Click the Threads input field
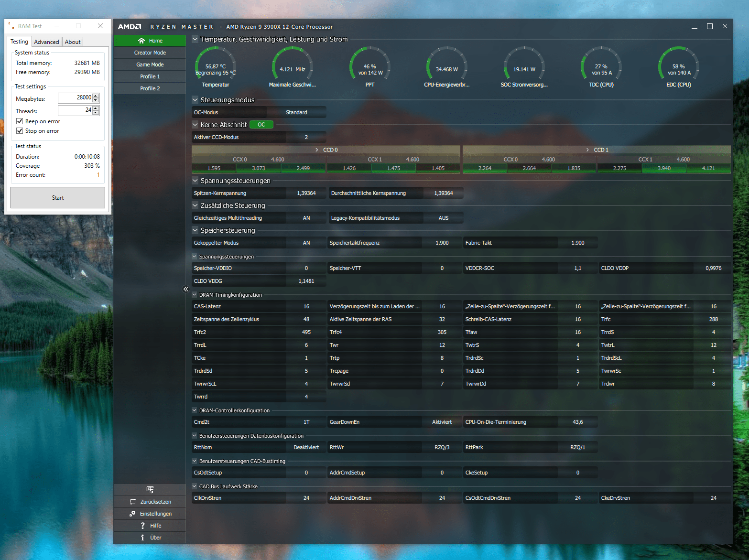749x560 pixels. [75, 110]
